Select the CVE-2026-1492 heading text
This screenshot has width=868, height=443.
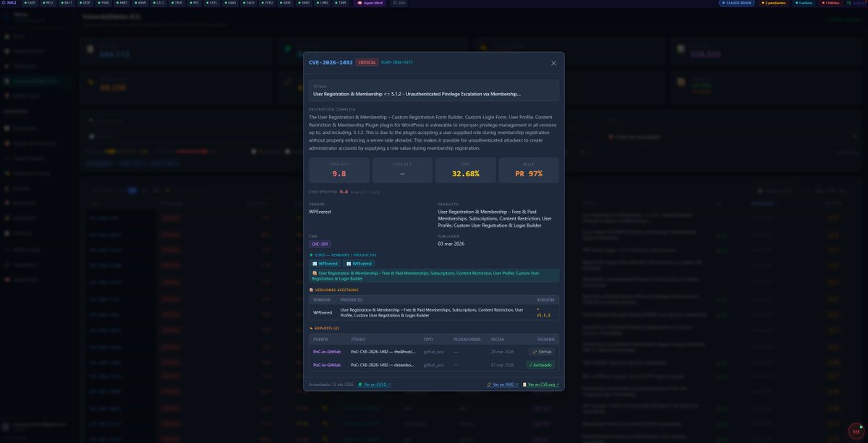point(331,63)
